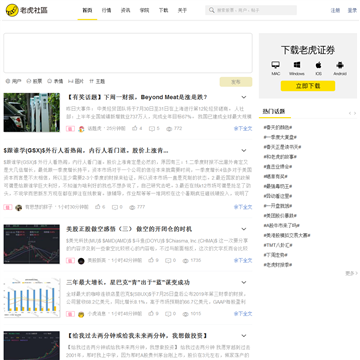Open the Beyond Meat post thumbnail
360x360 pixels.
point(32,112)
